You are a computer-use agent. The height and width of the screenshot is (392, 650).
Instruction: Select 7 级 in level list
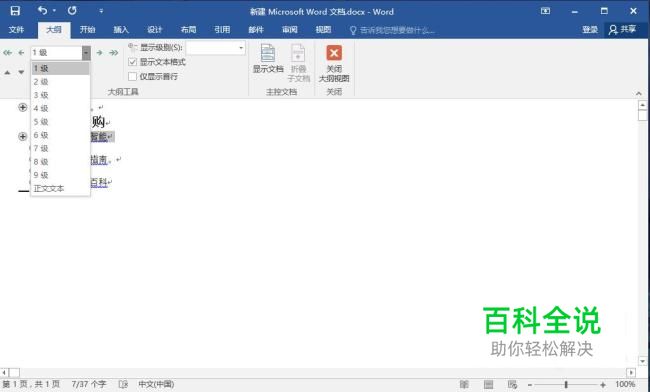(61, 148)
